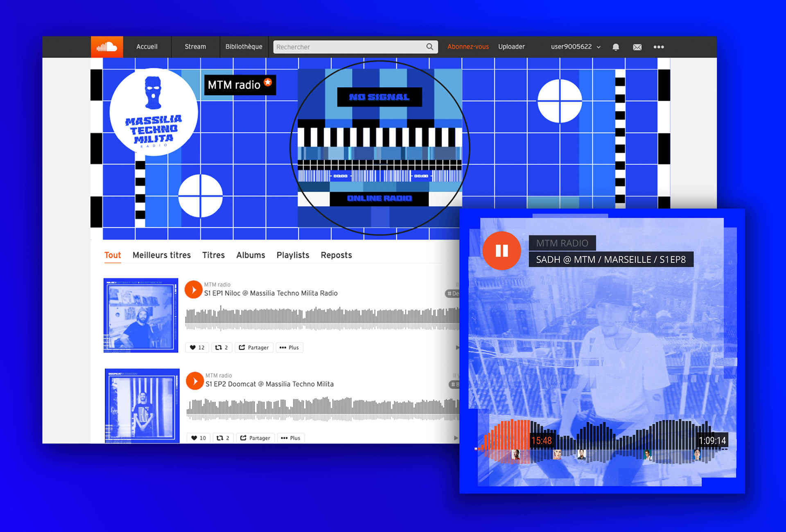The width and height of the screenshot is (786, 532).
Task: Click MTM radio artist link above S1 EP2
Action: (219, 375)
